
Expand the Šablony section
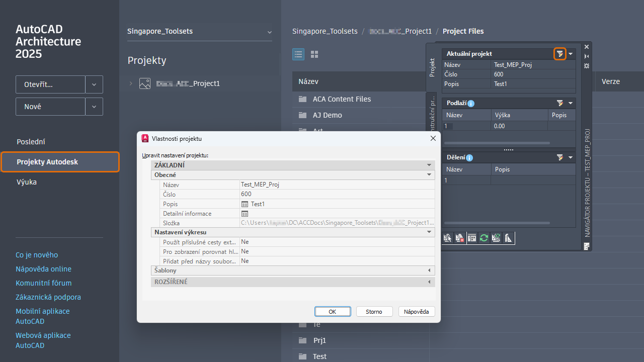point(429,270)
